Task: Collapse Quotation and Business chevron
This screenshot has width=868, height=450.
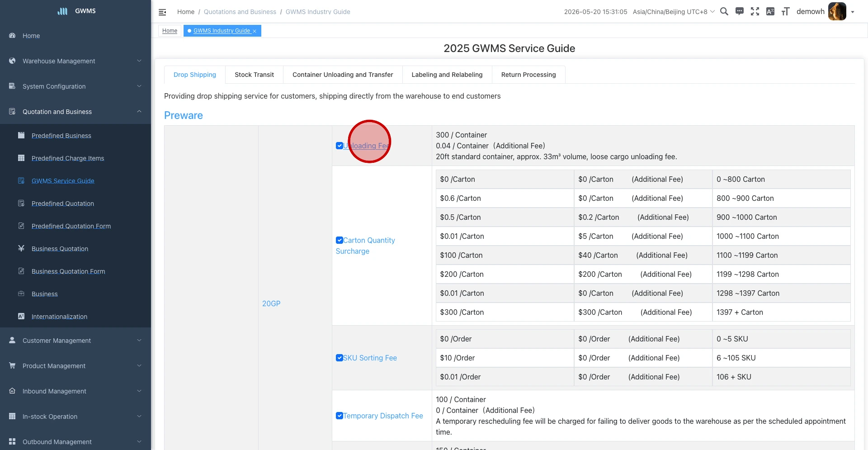Action: (139, 111)
